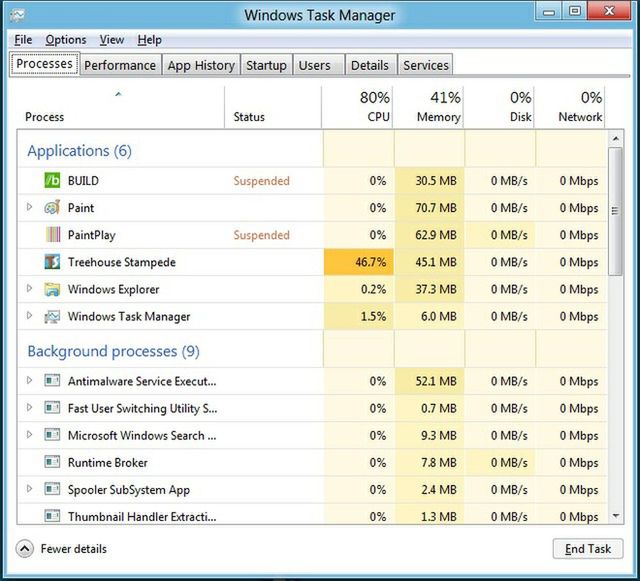Image resolution: width=640 pixels, height=581 pixels.
Task: Click the Fewer details chevron icon
Action: [24, 549]
